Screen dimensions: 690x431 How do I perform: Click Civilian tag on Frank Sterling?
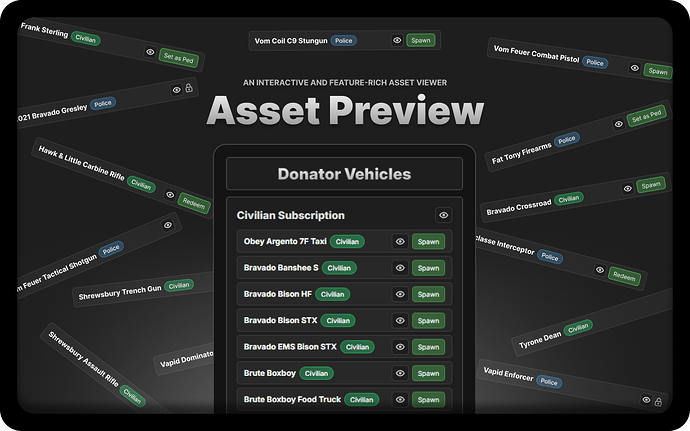[85, 38]
